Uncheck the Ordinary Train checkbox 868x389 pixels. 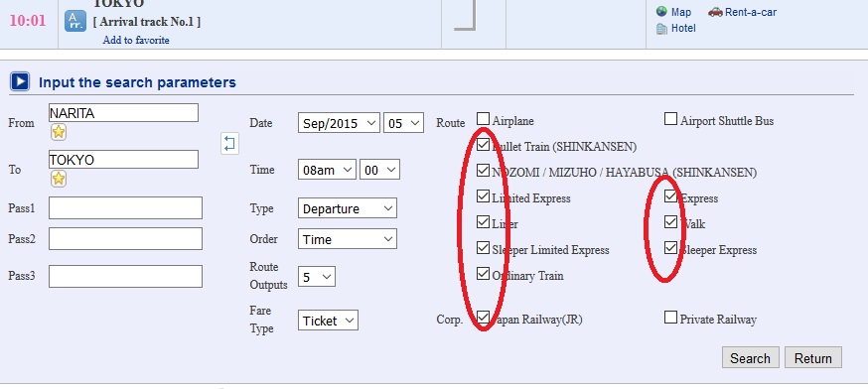484,274
